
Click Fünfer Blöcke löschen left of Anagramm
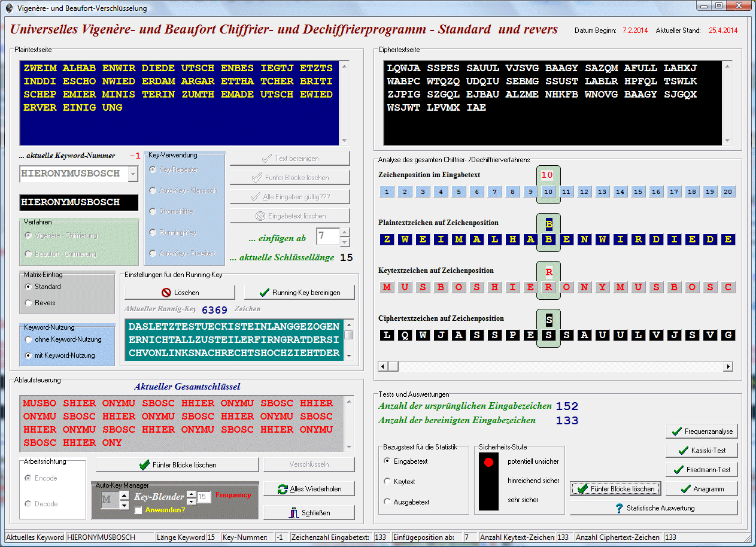[x=615, y=489]
